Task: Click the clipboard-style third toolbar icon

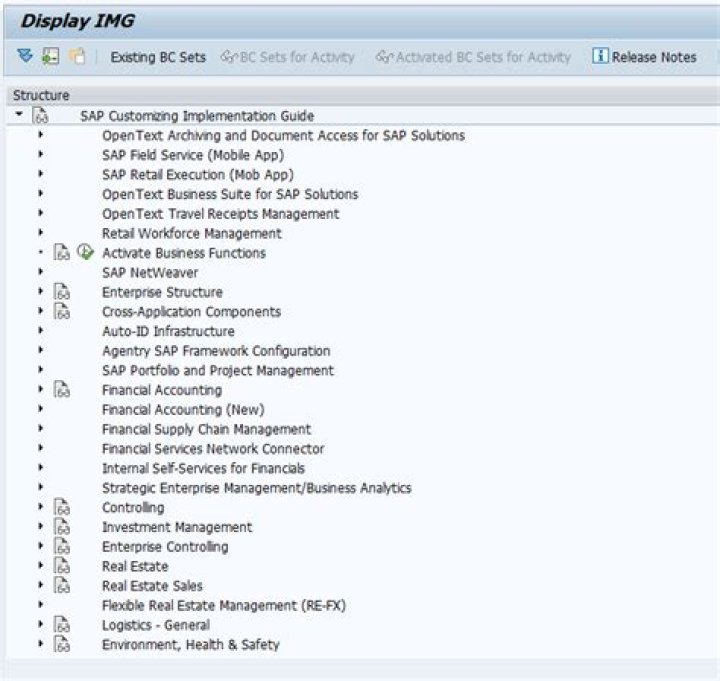Action: [77, 56]
